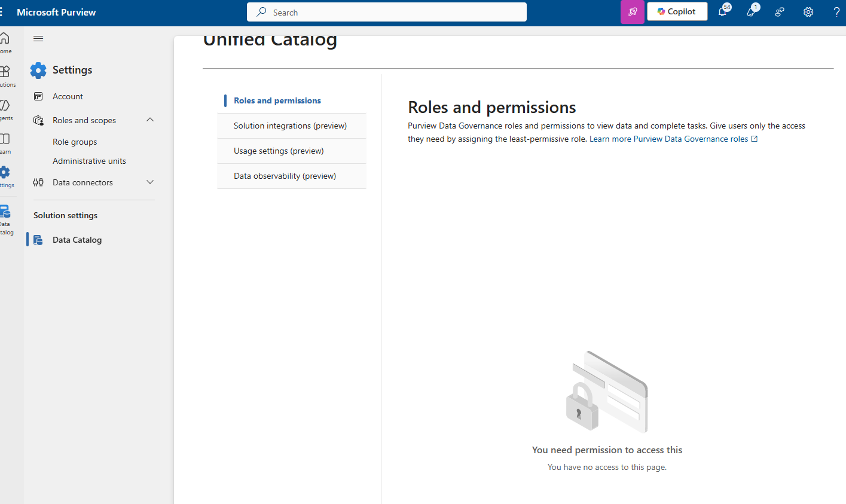Expand the Data connectors chevron
The image size is (846, 504).
pyautogui.click(x=150, y=182)
